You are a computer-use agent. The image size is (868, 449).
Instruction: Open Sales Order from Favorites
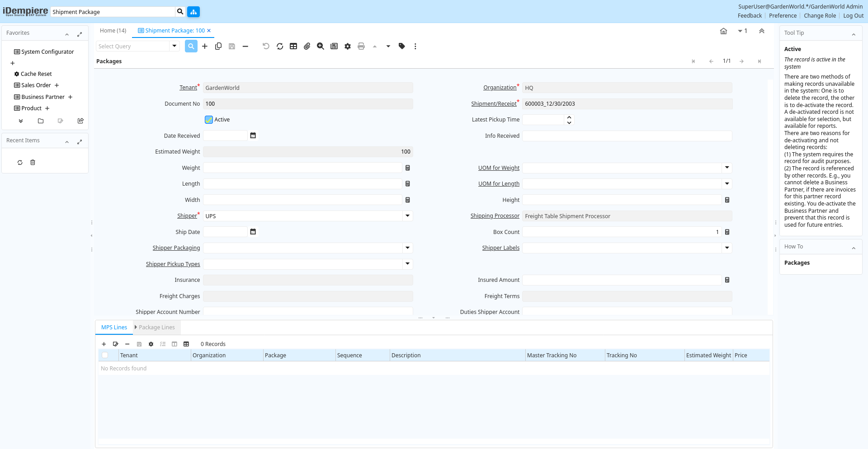[36, 85]
